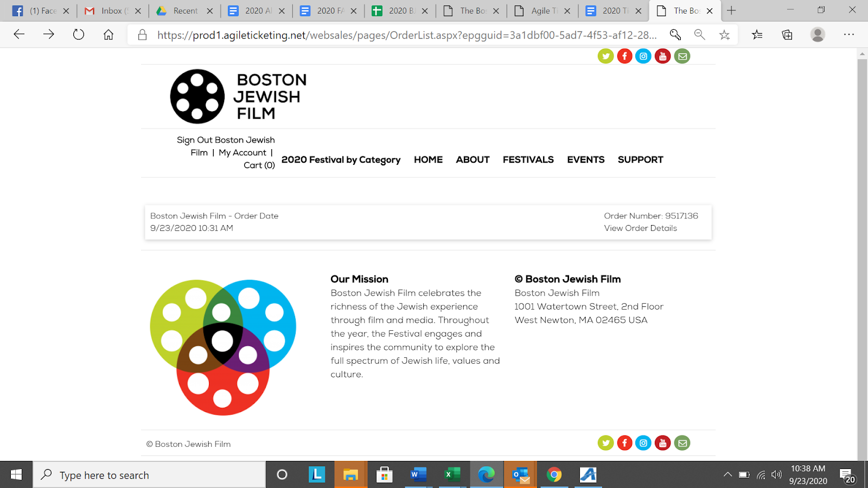The height and width of the screenshot is (488, 868).
Task: Open the Favorites list
Action: 757,35
